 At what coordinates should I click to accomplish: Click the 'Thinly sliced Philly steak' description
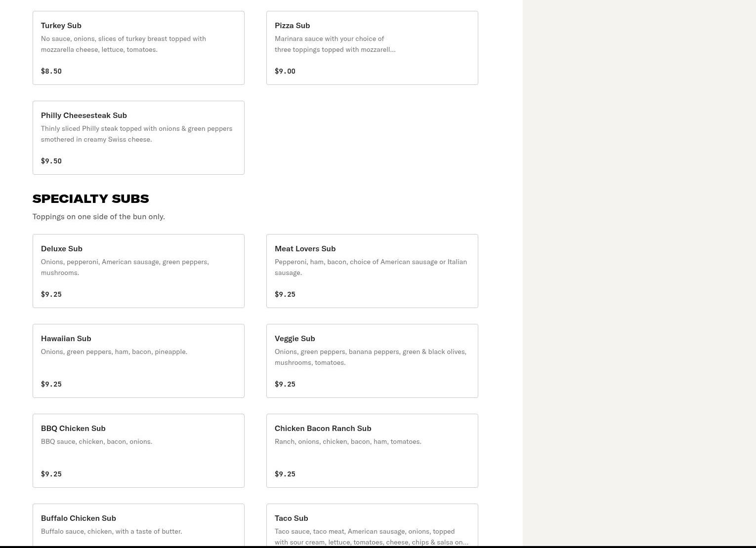pyautogui.click(x=137, y=134)
